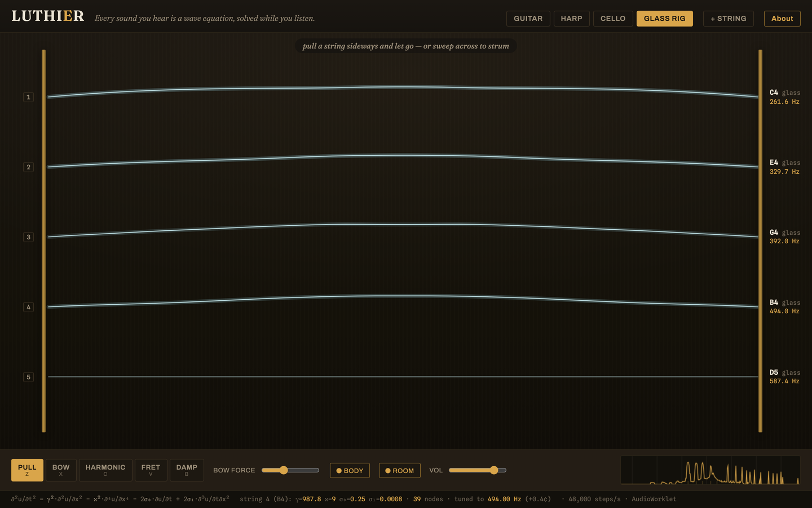812x508 pixels.
Task: Click the spectrum analyzer display
Action: (x=710, y=470)
